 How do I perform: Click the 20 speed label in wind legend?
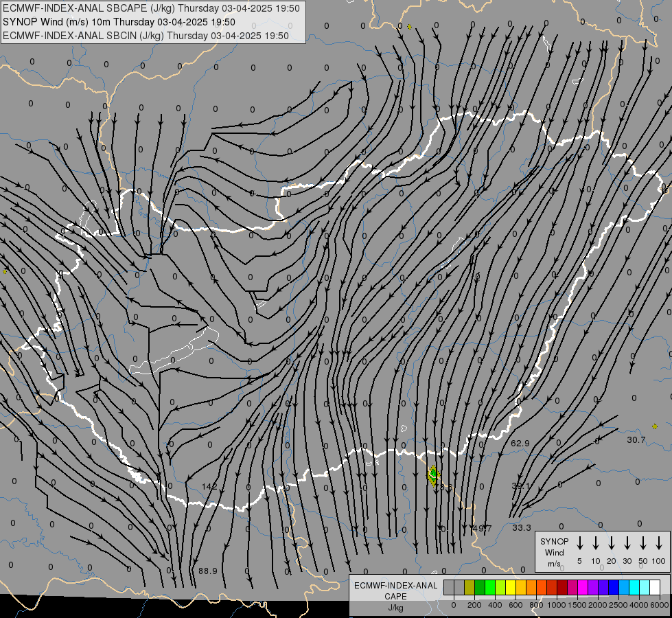[x=612, y=561]
